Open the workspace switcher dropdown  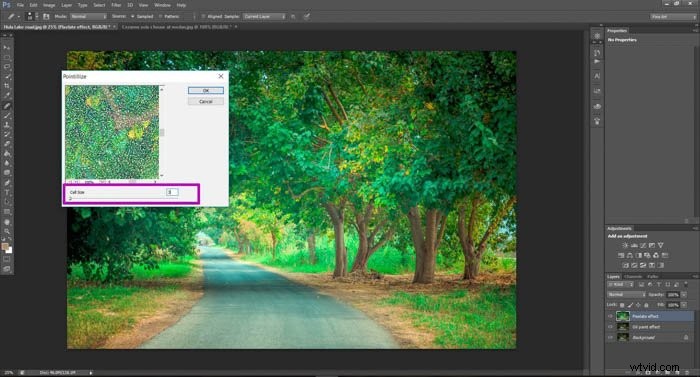click(x=673, y=17)
